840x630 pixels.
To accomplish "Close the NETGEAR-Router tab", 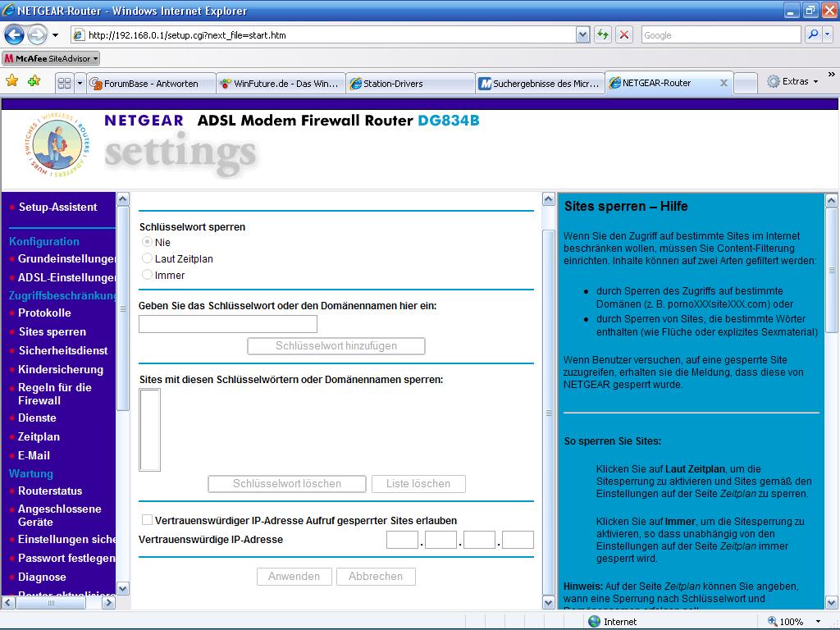I will (x=724, y=83).
